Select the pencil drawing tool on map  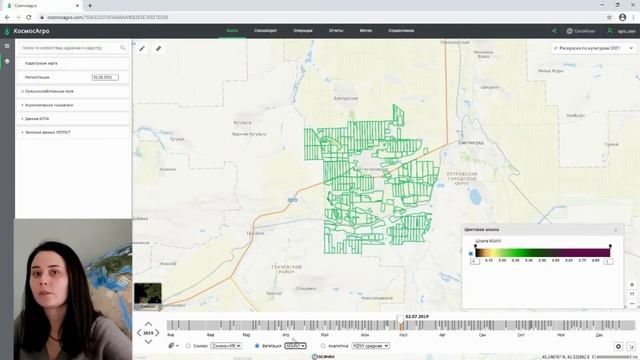pyautogui.click(x=142, y=48)
